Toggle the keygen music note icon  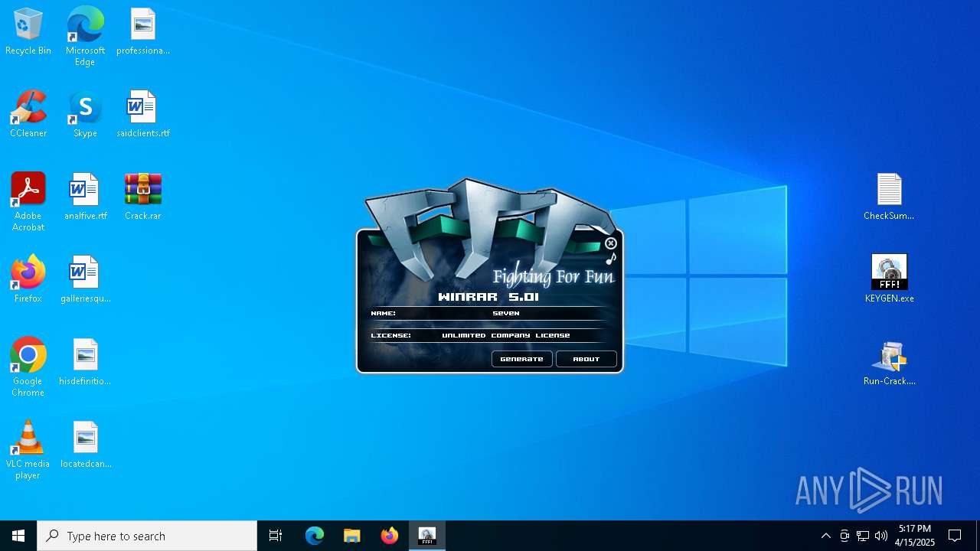(611, 259)
